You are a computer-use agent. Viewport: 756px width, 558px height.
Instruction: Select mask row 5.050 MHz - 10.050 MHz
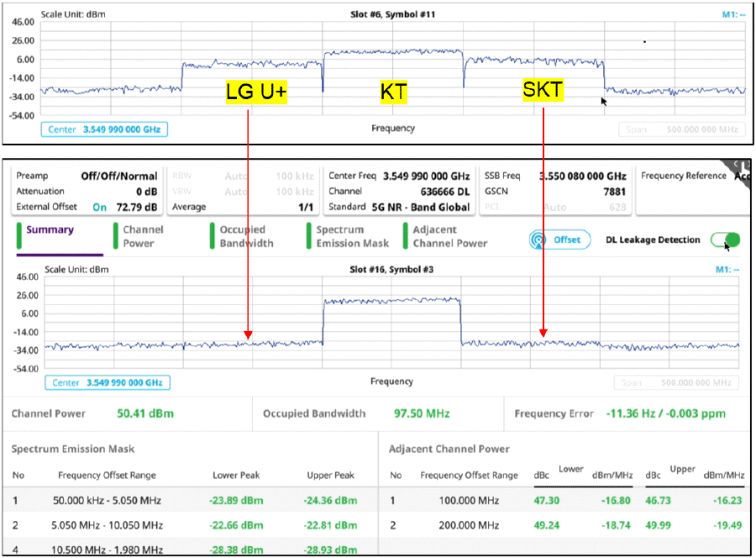tap(190, 524)
